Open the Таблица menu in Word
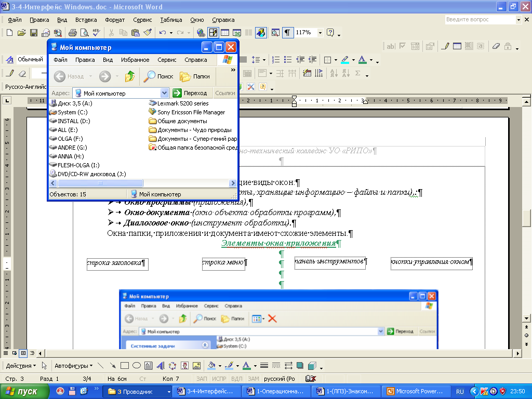The height and width of the screenshot is (399, 532). (171, 20)
